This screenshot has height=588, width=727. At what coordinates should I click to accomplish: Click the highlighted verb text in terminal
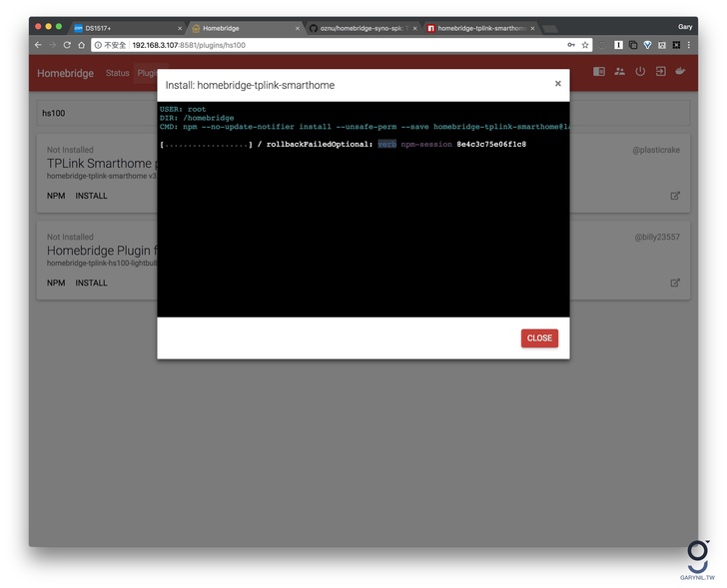click(386, 144)
